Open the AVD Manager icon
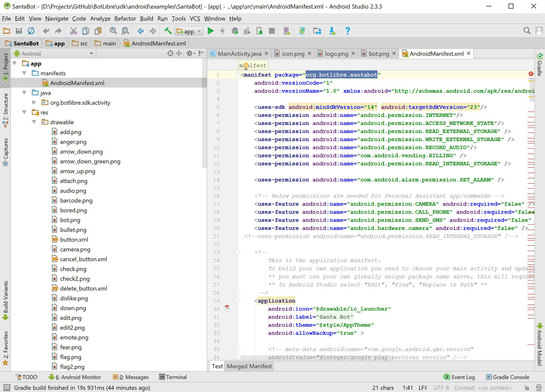 point(287,31)
